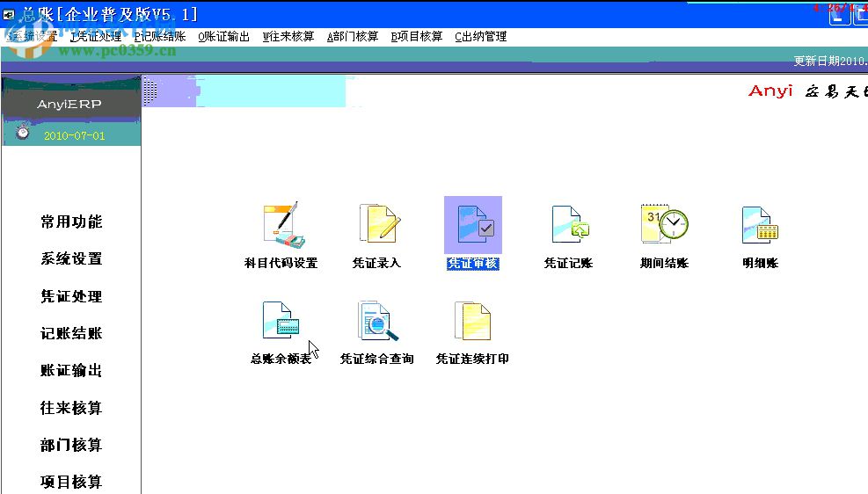Screen dimensions: 868x494
Task: Open the 总账余额表 icon
Action: (281, 320)
